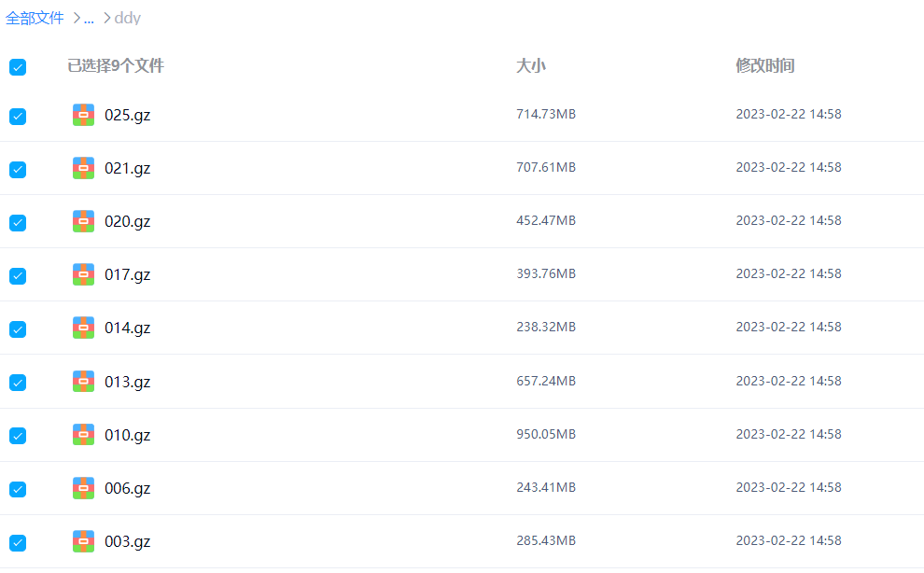The width and height of the screenshot is (924, 573).
Task: Click the archive icon for 020.gz
Action: [x=83, y=221]
